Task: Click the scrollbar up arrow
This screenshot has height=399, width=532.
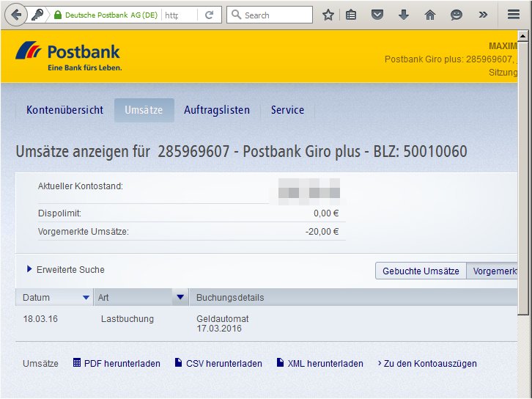Action: pos(522,35)
